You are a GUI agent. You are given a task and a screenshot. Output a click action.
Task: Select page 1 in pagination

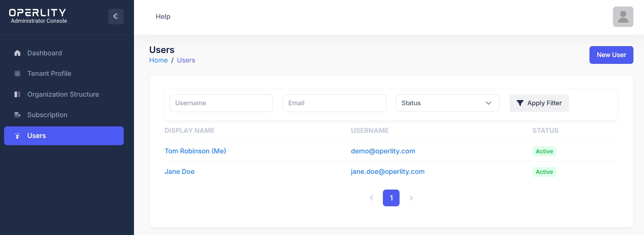[391, 198]
